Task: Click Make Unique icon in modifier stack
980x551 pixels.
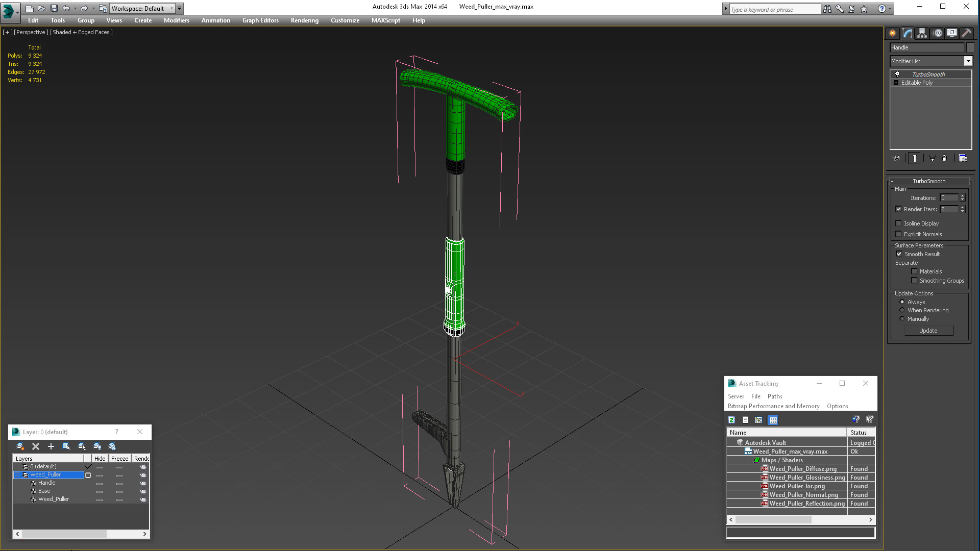Action: click(932, 158)
